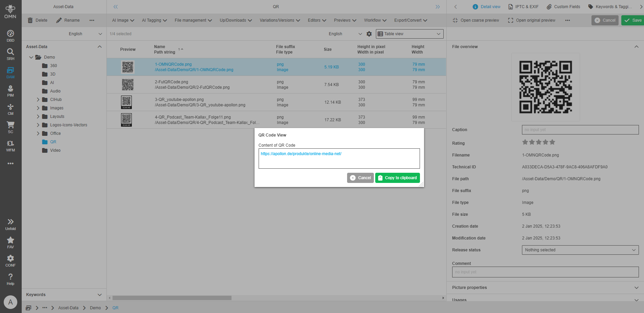Click the table settings gear icon

[x=369, y=34]
